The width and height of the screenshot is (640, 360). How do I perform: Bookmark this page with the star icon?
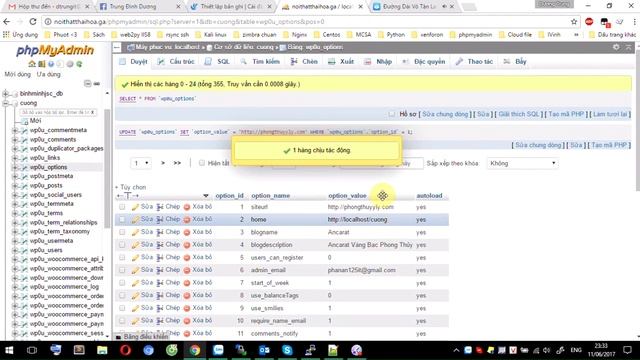coord(573,22)
